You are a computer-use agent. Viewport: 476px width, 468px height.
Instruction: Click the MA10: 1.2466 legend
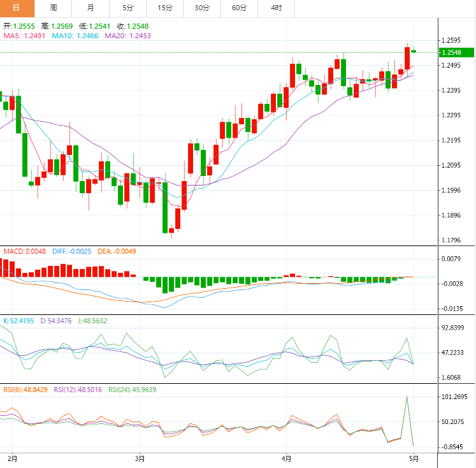coord(75,36)
